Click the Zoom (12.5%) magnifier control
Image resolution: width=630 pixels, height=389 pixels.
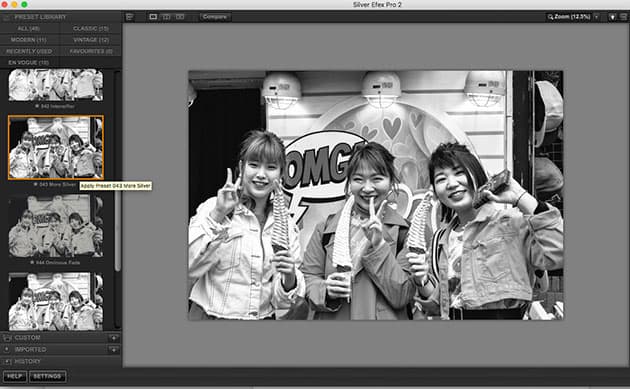click(569, 17)
